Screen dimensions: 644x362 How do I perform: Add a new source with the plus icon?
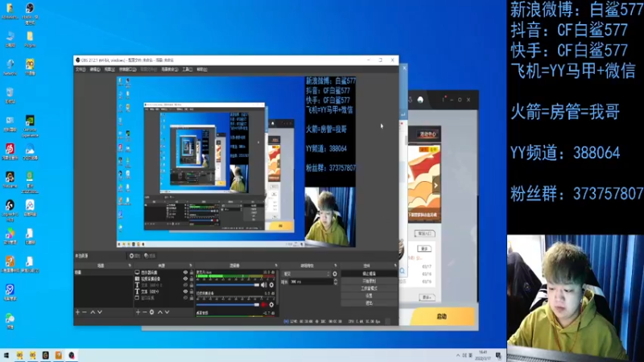(x=138, y=312)
